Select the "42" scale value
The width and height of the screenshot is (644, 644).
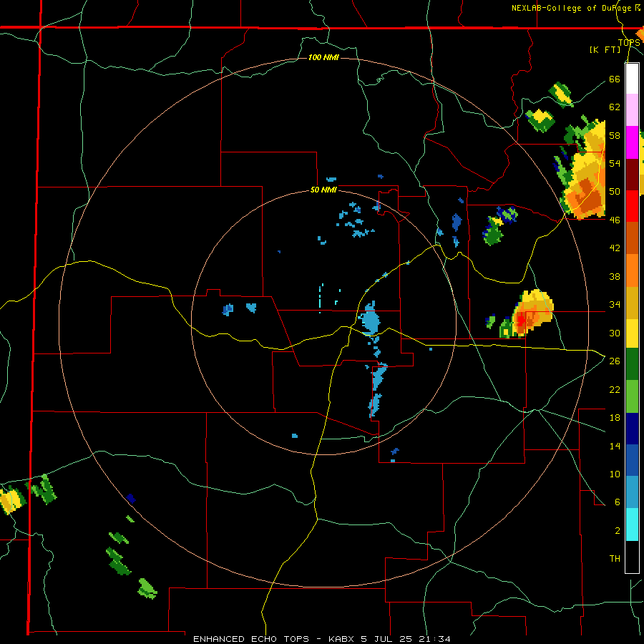click(615, 248)
